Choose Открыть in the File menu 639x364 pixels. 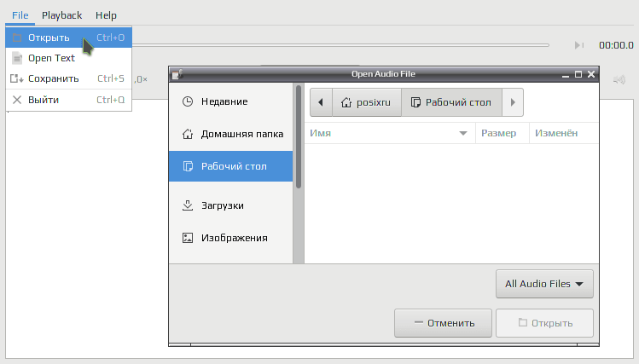(x=68, y=38)
